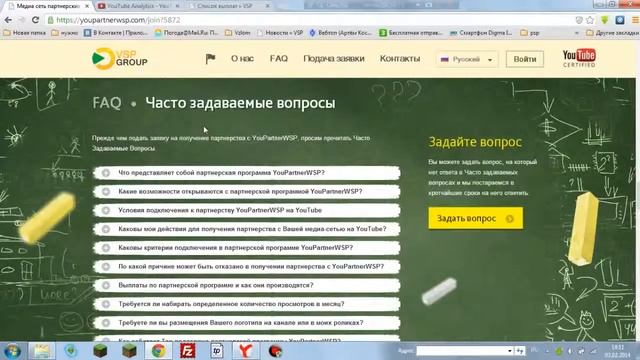This screenshot has width=640, height=360.
Task: Open the 'В Контакте' bookmark
Action: 116,33
